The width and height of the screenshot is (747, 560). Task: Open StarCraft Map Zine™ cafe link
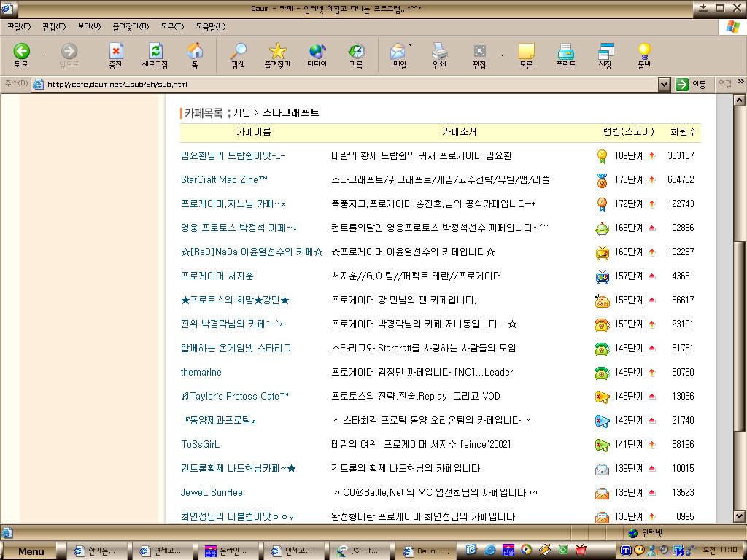coord(224,179)
